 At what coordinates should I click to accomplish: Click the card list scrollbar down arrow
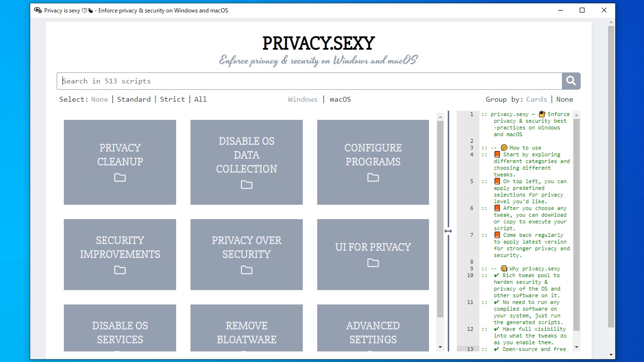440,347
